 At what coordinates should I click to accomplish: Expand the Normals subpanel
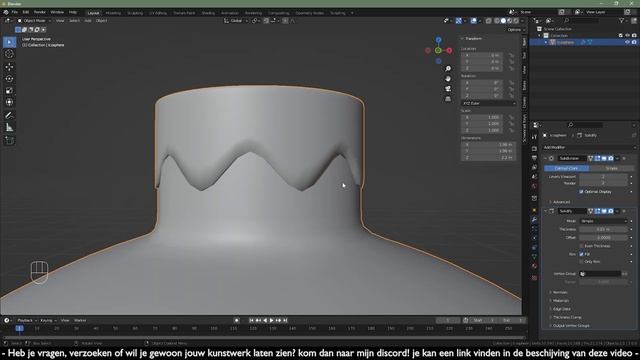click(x=559, y=293)
